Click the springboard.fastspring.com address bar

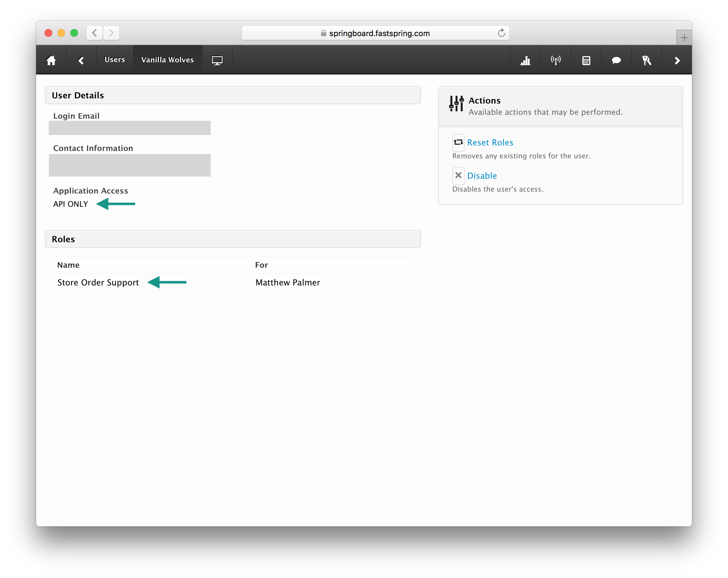[375, 33]
